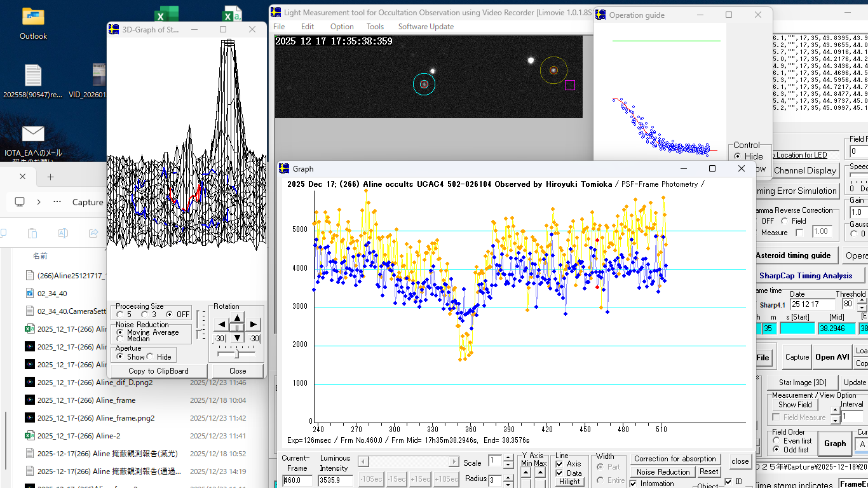This screenshot has width=868, height=488.
Task: Uncheck the Data line checkbox
Action: tap(559, 473)
